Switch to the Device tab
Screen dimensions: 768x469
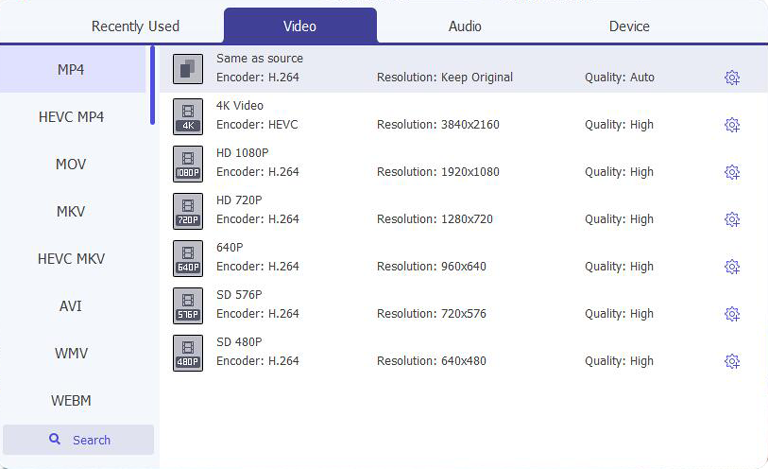coord(629,26)
